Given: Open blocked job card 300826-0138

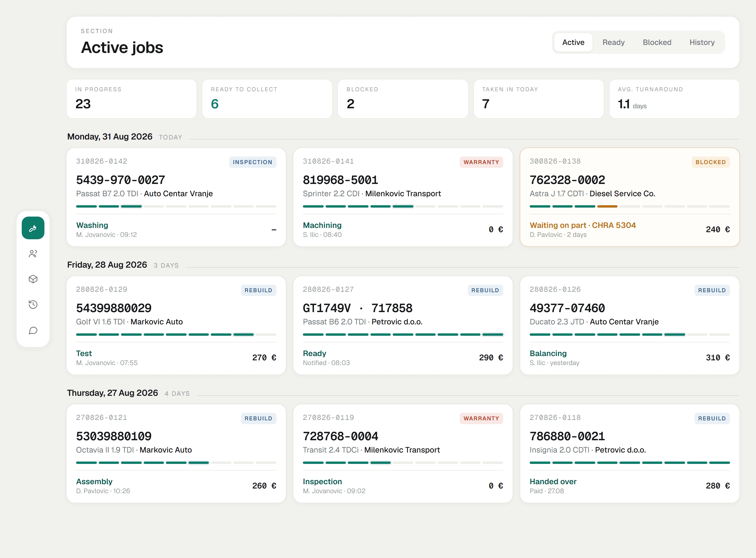Looking at the screenshot, I should tap(629, 197).
